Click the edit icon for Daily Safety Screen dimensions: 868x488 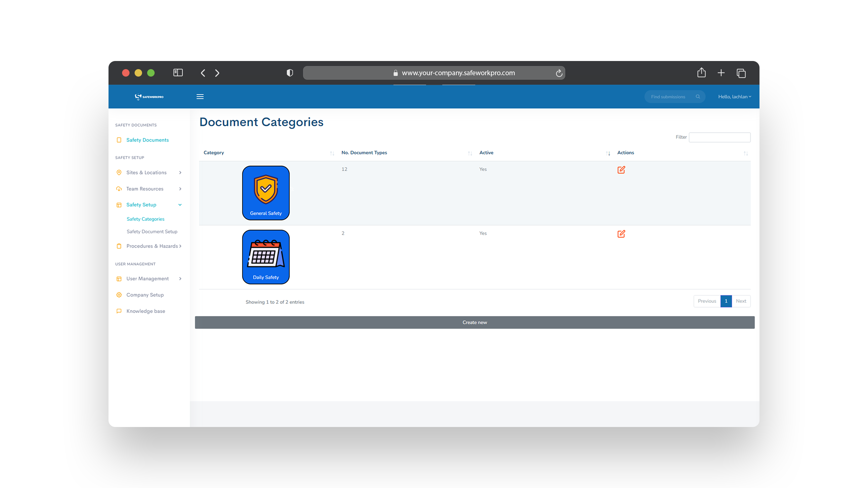(621, 233)
